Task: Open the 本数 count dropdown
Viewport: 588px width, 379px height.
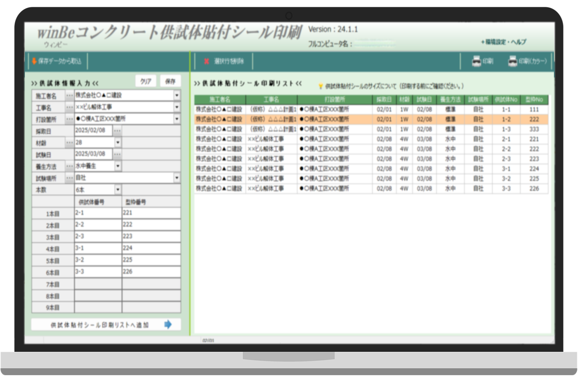Action: [x=118, y=190]
